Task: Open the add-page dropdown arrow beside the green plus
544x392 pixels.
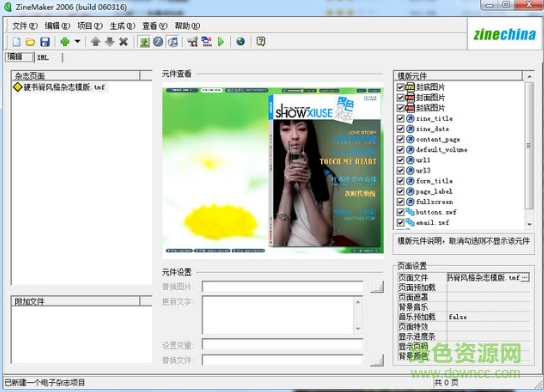Action: click(78, 42)
